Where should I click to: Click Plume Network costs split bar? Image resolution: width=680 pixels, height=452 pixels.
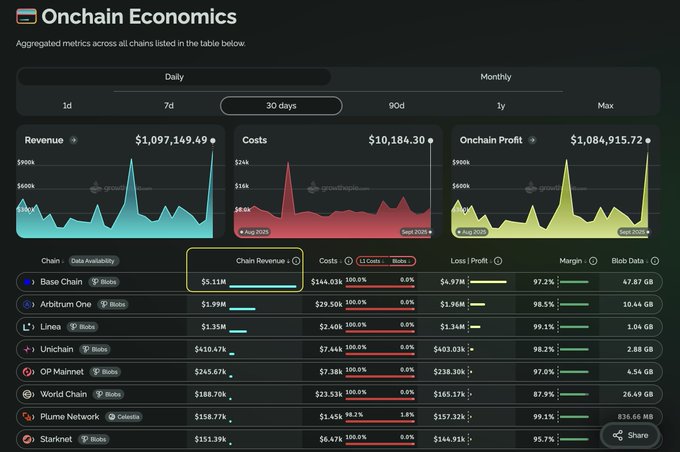[x=380, y=422]
